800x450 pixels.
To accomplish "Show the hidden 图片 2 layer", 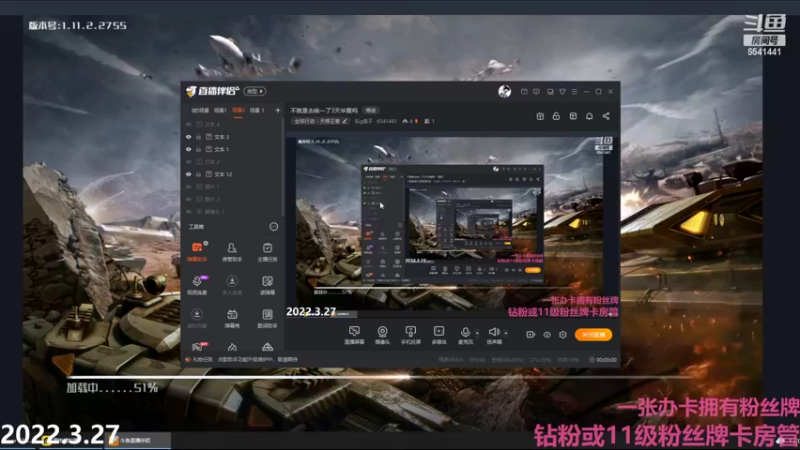I will coord(189,199).
